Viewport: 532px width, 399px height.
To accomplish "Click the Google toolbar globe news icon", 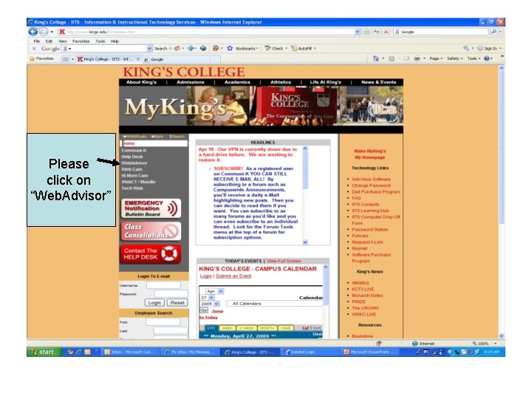I will [x=203, y=49].
